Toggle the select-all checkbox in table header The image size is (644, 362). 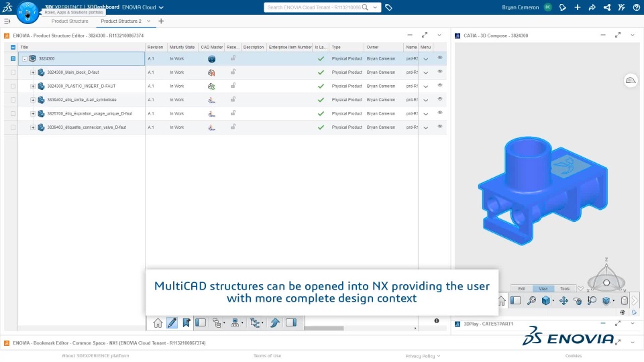[x=13, y=47]
